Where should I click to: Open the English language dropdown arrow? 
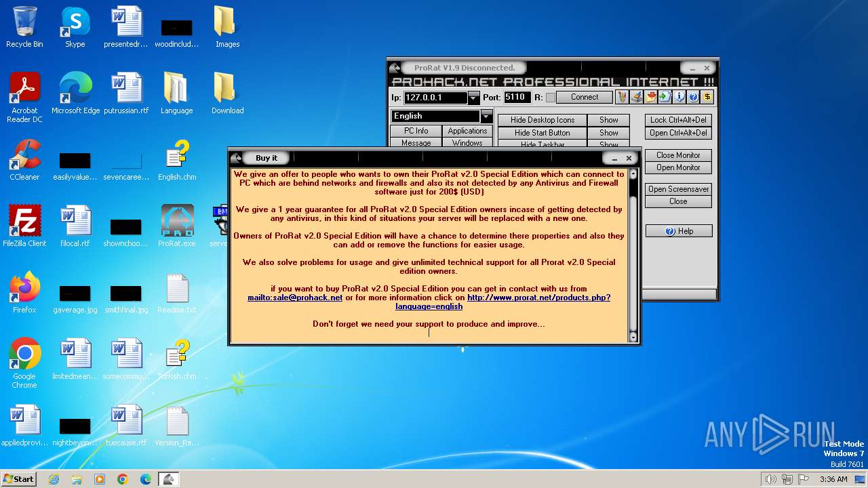tap(486, 116)
